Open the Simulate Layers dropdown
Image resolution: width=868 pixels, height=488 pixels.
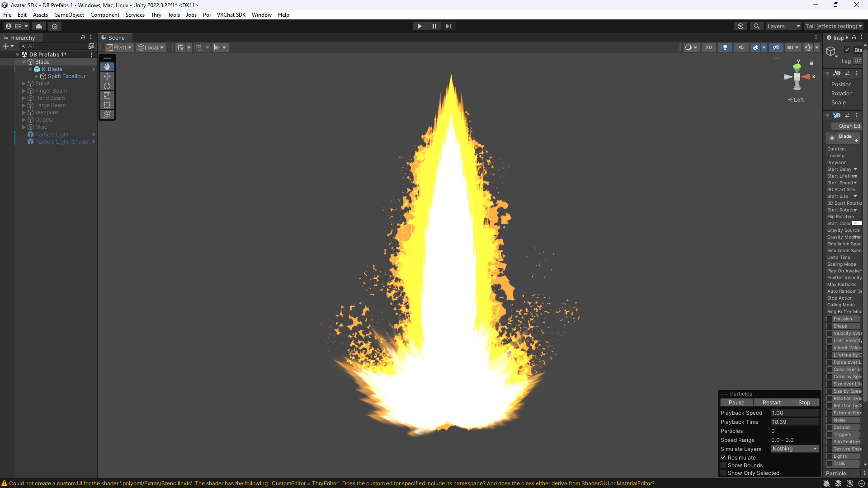pyautogui.click(x=795, y=449)
